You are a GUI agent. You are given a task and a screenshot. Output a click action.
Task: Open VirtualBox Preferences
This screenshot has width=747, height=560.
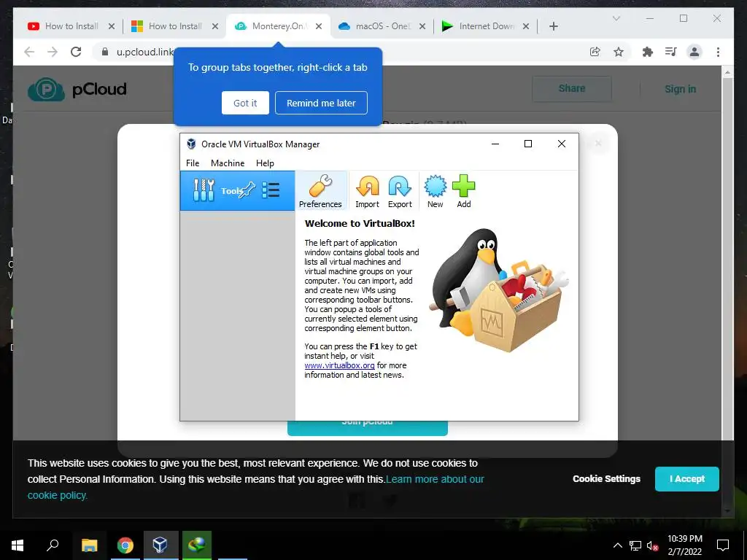coord(320,191)
